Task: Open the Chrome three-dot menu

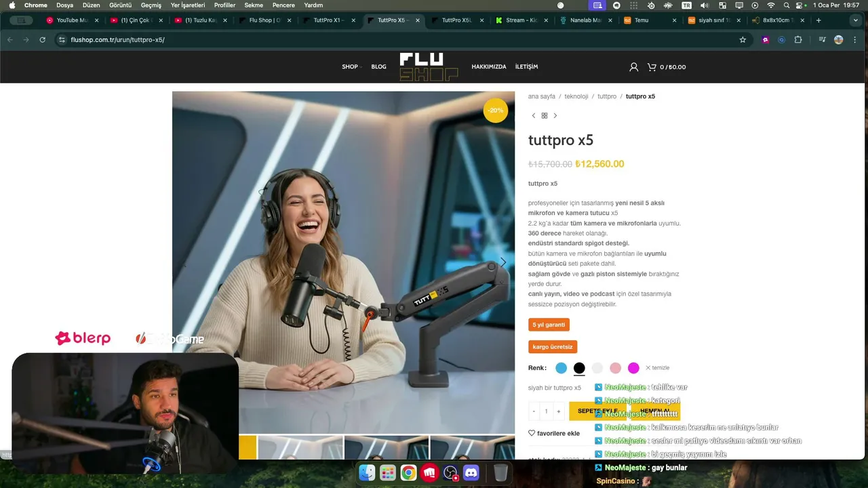Action: click(x=855, y=40)
